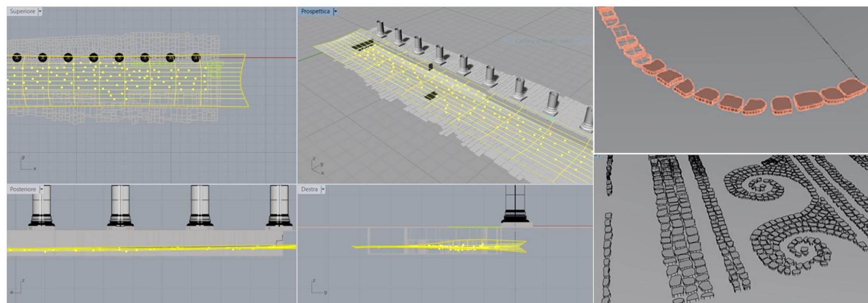Select the rightmost black column circle in Superiore view
The image size is (868, 303).
click(x=196, y=57)
